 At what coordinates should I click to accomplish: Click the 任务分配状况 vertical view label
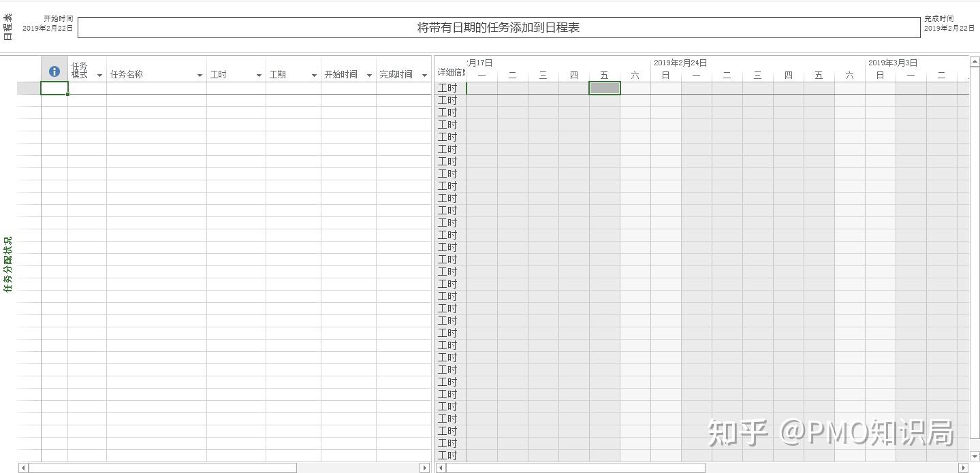click(x=8, y=265)
